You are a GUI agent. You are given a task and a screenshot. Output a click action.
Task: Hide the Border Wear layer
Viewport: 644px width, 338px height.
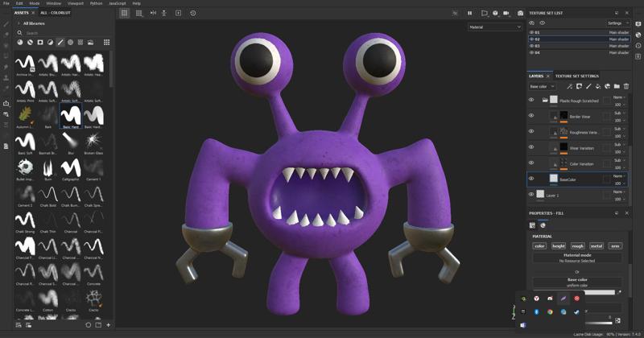(x=531, y=116)
